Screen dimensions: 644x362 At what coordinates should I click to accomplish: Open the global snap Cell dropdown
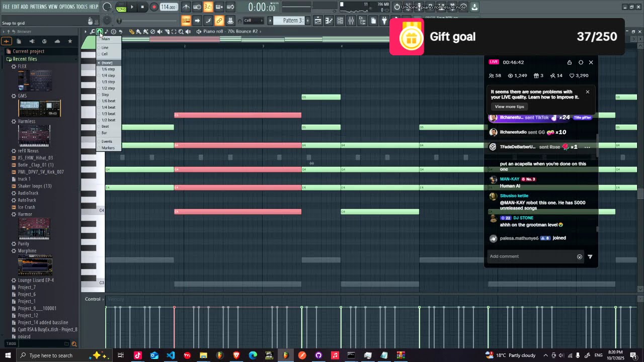coord(254,21)
